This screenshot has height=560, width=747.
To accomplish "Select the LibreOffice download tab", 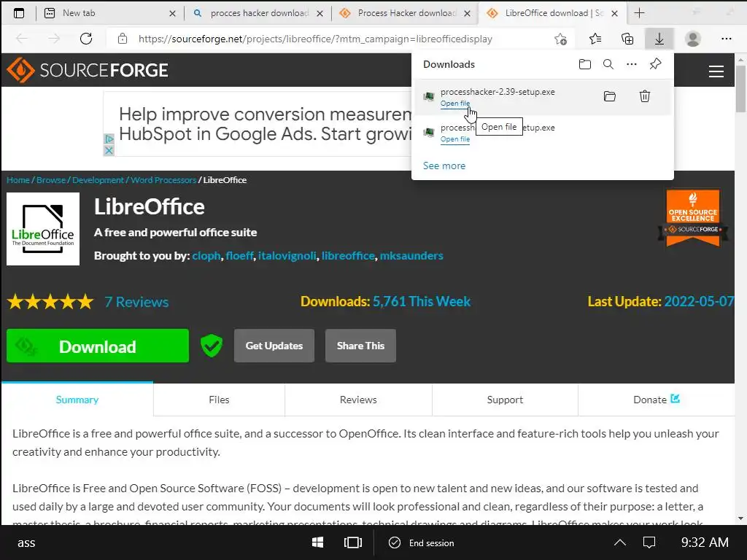I will click(x=552, y=13).
